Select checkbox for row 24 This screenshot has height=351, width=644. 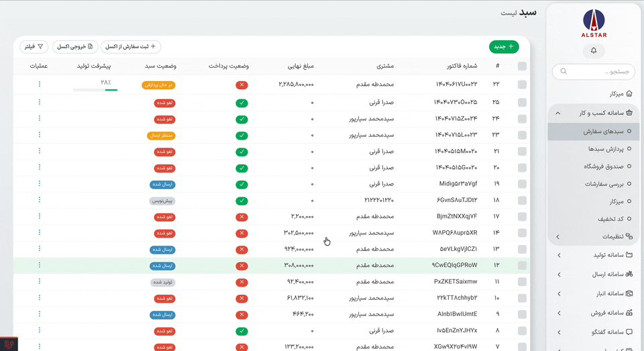(522, 119)
